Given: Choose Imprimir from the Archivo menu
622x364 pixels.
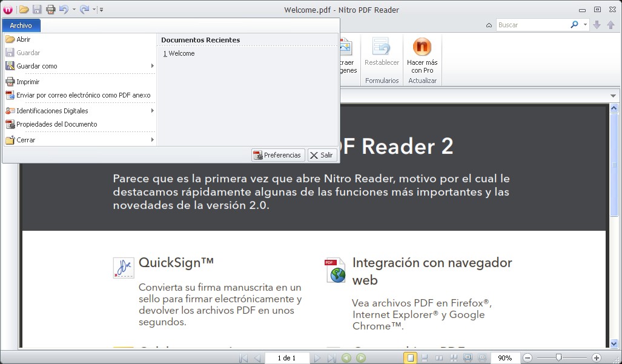Looking at the screenshot, I should pos(80,82).
